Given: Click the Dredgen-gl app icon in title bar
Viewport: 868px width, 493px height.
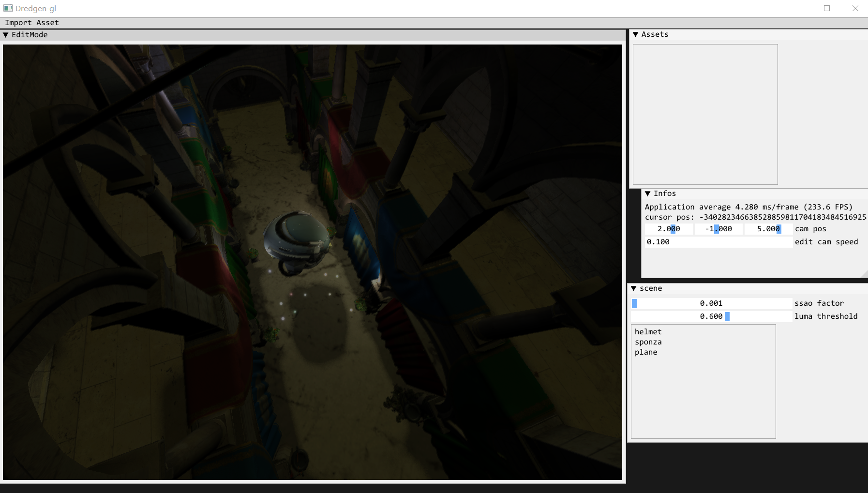Looking at the screenshot, I should [8, 8].
